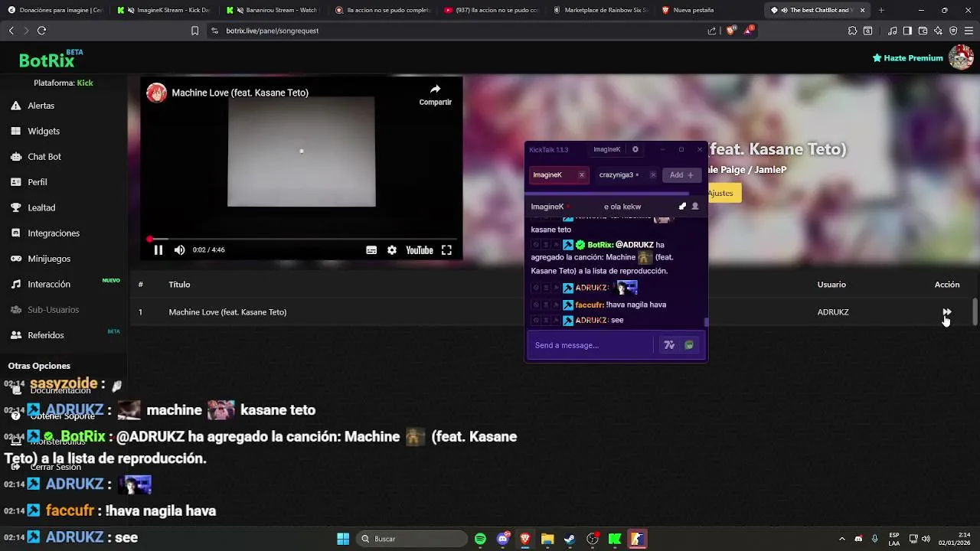Click the KickTalk chat scrollbar
The image size is (980, 551).
706,322
